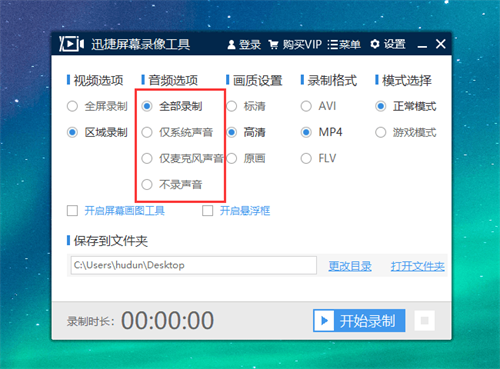The image size is (500, 369).
Task: Click the 音频选项 section heading
Action: pos(173,80)
